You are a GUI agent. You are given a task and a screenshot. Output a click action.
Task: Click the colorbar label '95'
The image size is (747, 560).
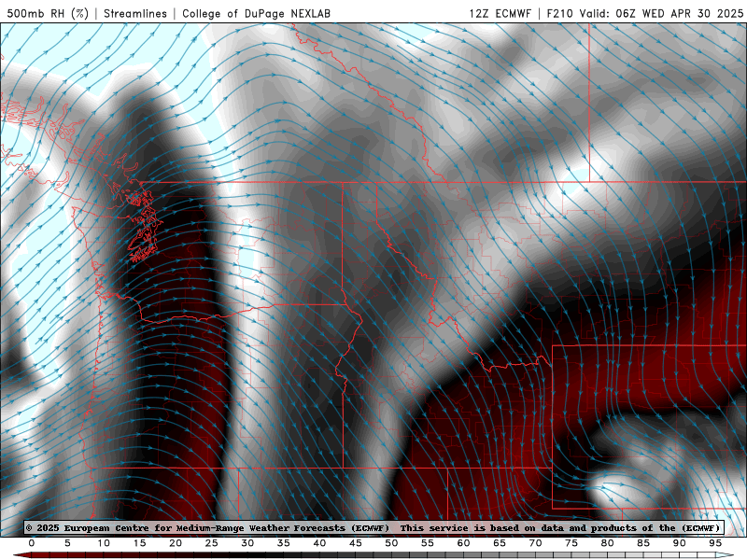click(x=715, y=543)
